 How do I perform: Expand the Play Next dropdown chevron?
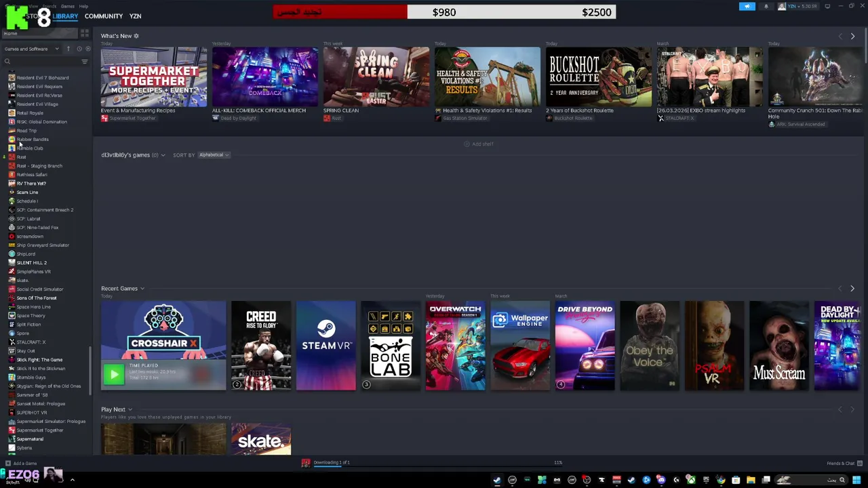130,410
